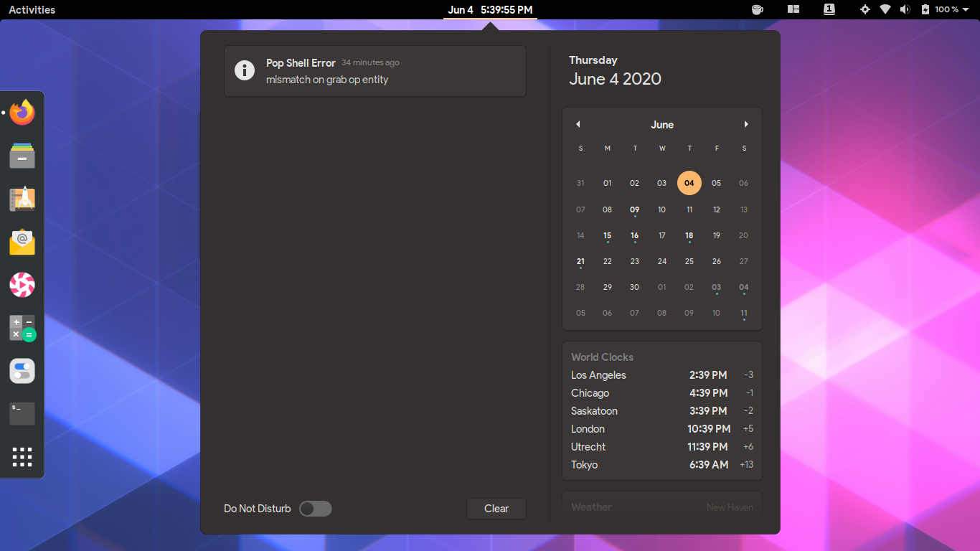Open the pink pinwheel app in the dock
The width and height of the screenshot is (980, 551).
[x=22, y=285]
